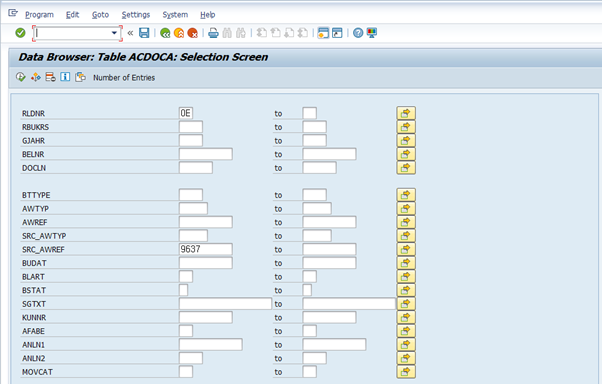Open multiple selection for BTTYPE
Screen dimensions: 602x384
406,195
